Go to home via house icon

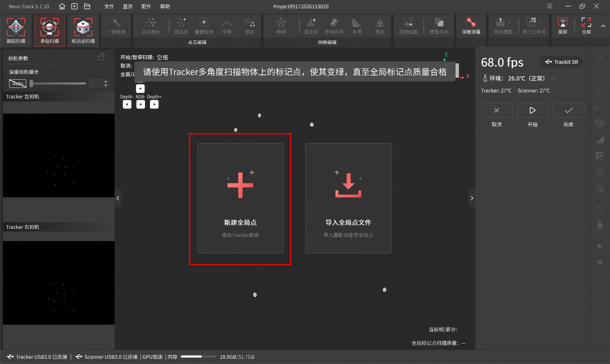(62, 6)
